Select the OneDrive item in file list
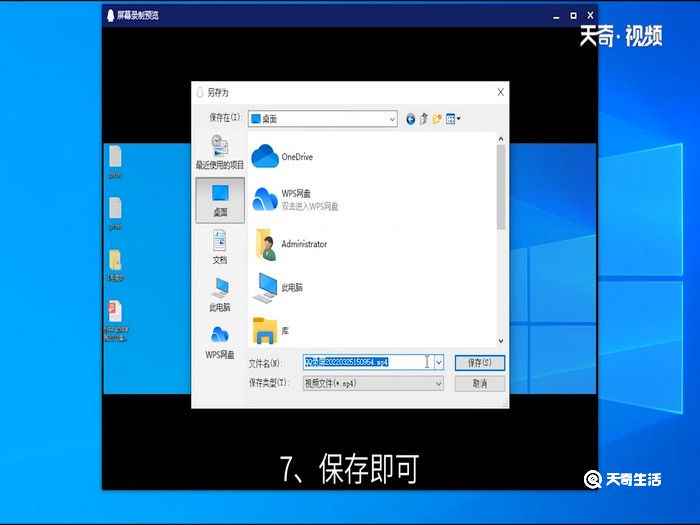 pos(282,157)
